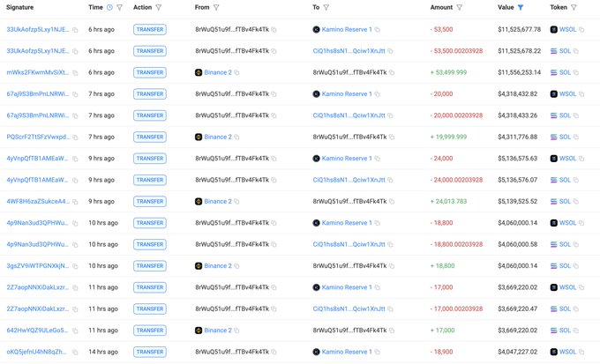The image size is (600, 364).
Task: Copy the To address in the +17,000 row
Action: pos(392,331)
